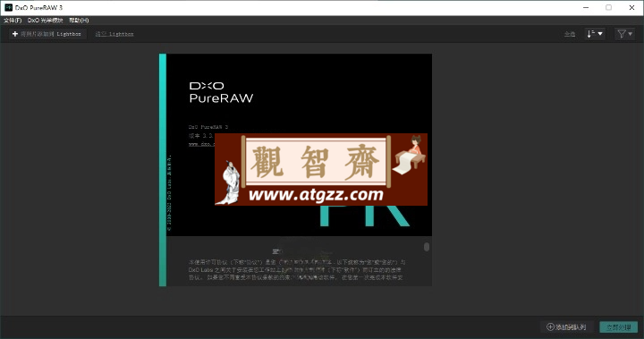Screen dimensions: 644x339
Task: Close the DxO PureRAW 3 window
Action: tap(631, 7)
